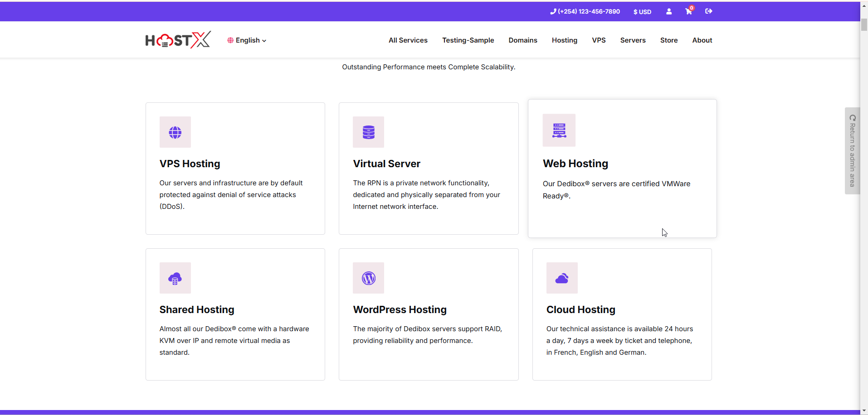The image size is (868, 415).
Task: Click the logout arrow icon
Action: tap(709, 11)
